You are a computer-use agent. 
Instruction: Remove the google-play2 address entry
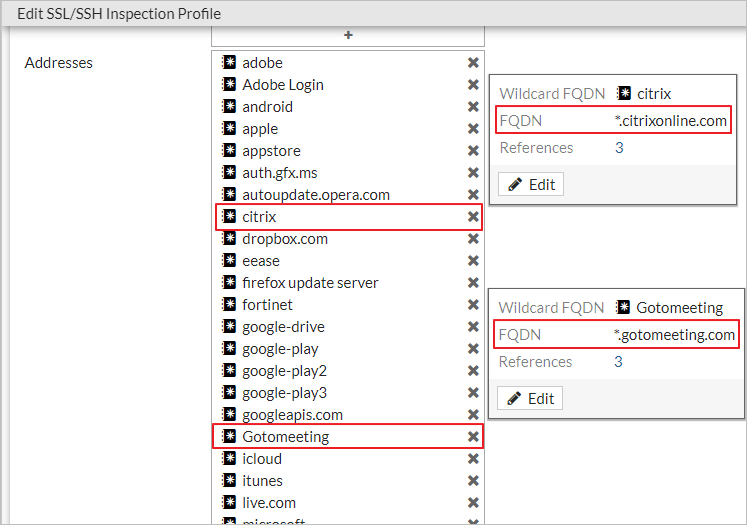tap(473, 371)
